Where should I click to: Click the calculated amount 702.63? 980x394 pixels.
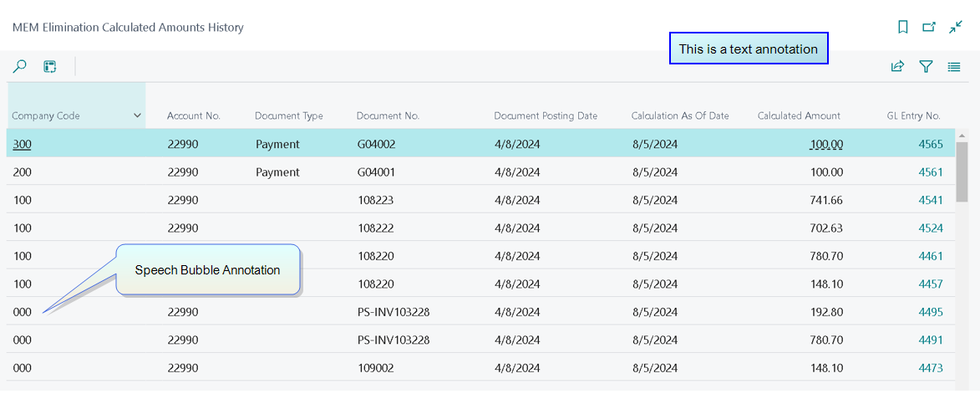826,228
